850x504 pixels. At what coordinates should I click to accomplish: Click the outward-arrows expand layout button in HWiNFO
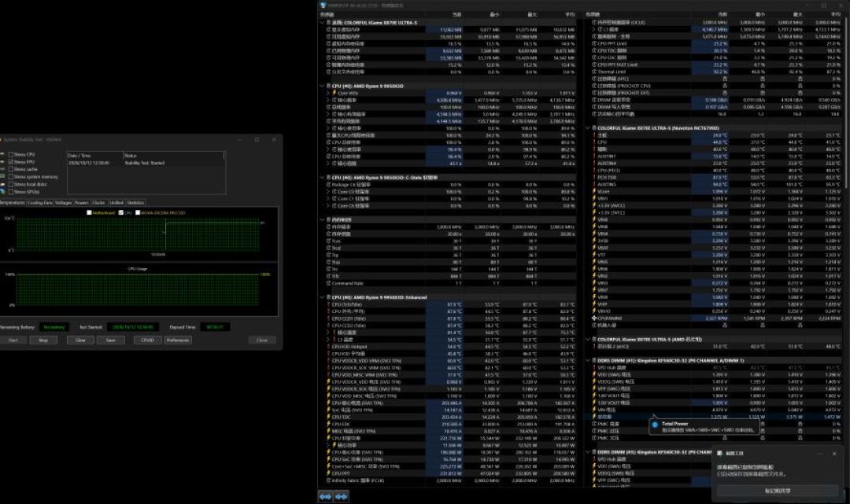click(325, 496)
